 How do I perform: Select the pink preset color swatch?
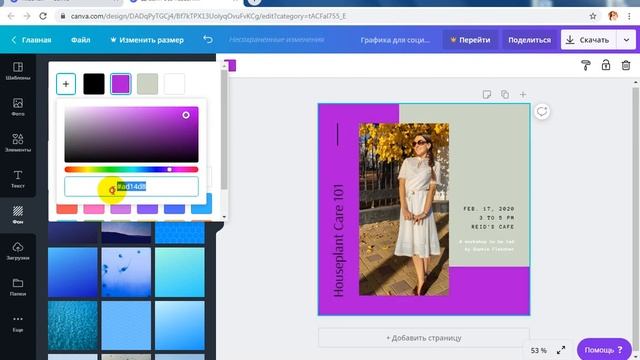point(94,209)
